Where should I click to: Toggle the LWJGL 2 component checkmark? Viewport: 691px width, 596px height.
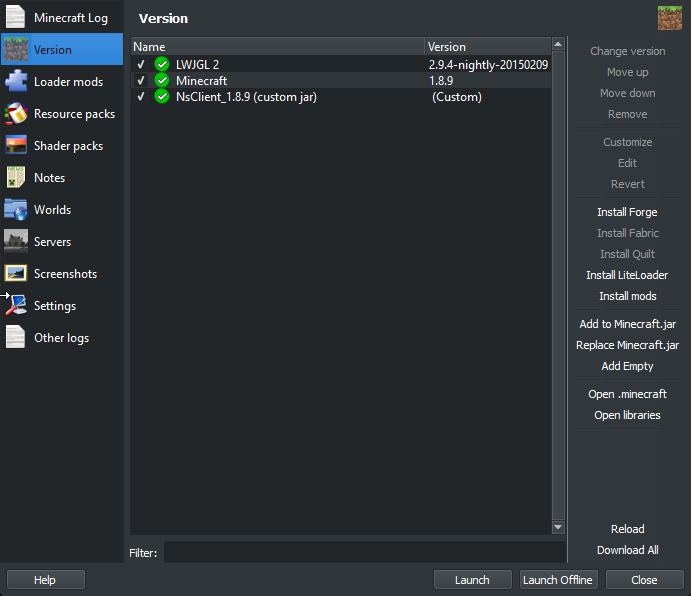tap(141, 64)
